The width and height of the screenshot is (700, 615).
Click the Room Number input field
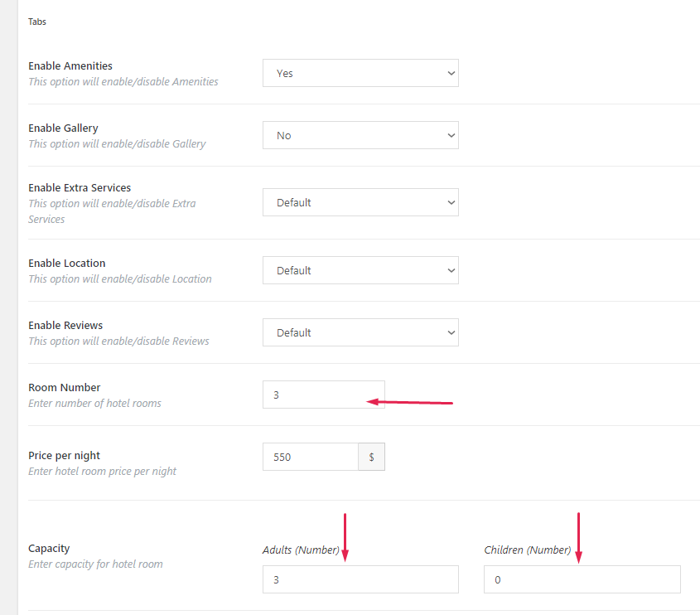click(323, 395)
